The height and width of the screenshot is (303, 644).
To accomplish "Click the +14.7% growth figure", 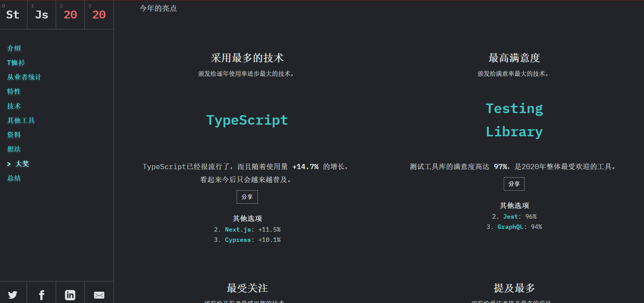I will coord(305,166).
